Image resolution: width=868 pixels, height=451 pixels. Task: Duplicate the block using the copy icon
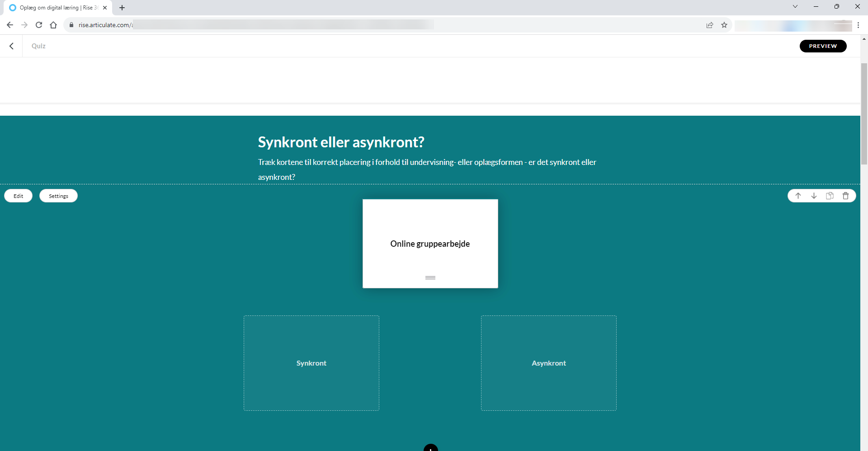(830, 196)
